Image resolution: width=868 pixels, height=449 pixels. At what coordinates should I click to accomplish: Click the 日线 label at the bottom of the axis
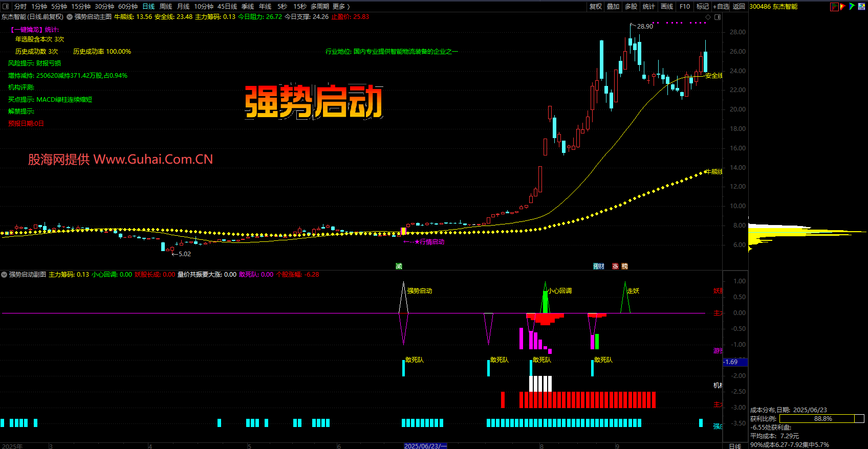(735, 446)
